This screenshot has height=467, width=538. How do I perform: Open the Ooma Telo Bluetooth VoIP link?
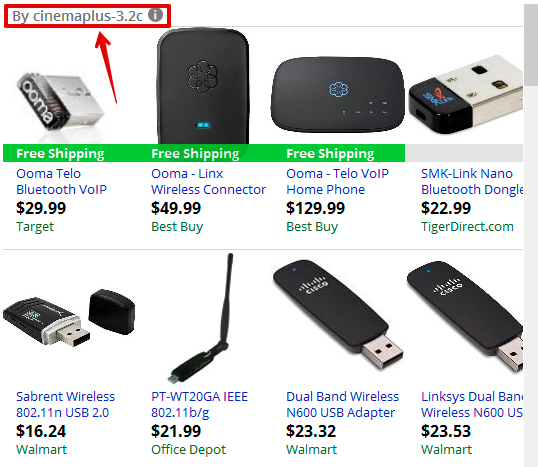[x=61, y=182]
